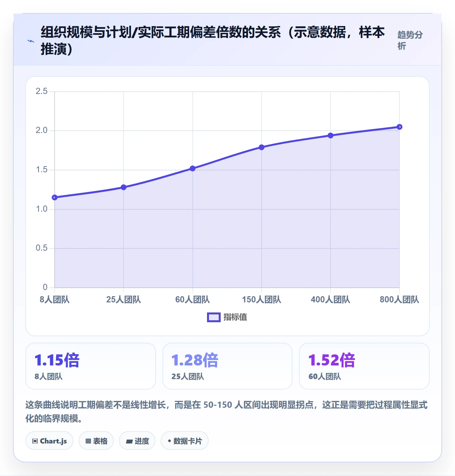Viewport: 455px width, 476px height.
Task: Click the description text about 50-150 人区间
Action: click(x=227, y=412)
